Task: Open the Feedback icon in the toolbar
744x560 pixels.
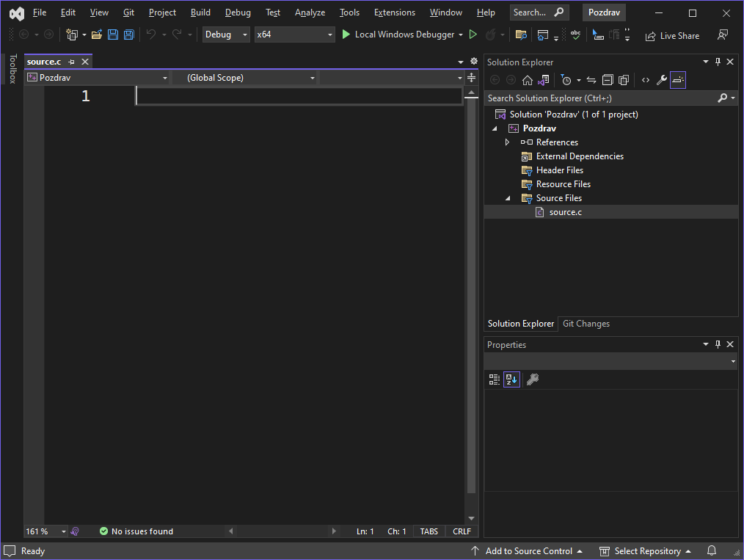Action: [x=723, y=34]
